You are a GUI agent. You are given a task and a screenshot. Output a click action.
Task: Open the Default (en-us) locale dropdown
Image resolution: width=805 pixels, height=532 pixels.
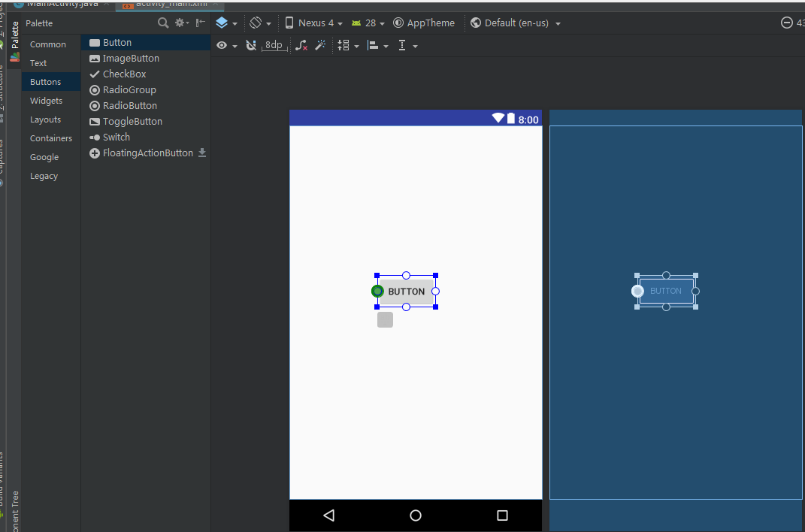[x=516, y=23]
